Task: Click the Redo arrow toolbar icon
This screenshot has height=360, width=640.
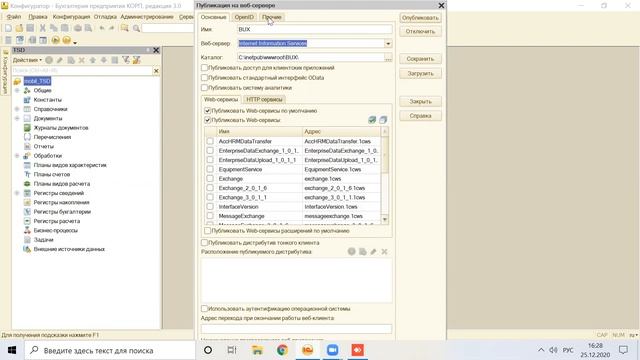Action: (111, 28)
